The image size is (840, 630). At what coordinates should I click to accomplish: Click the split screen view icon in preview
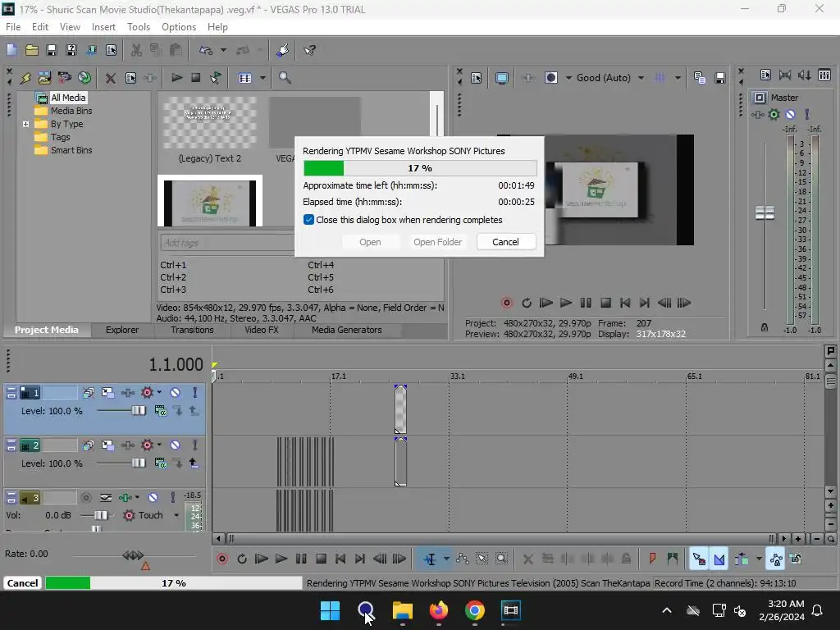point(550,78)
